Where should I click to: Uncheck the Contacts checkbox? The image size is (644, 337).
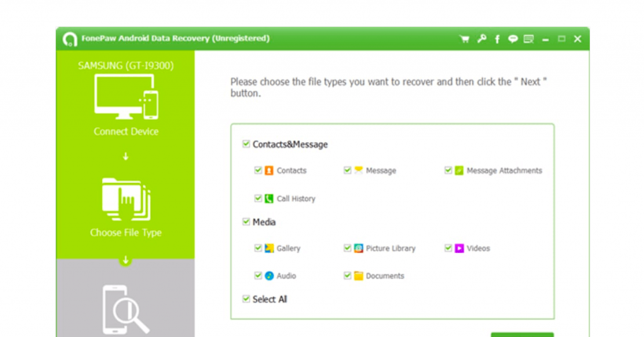tap(258, 170)
